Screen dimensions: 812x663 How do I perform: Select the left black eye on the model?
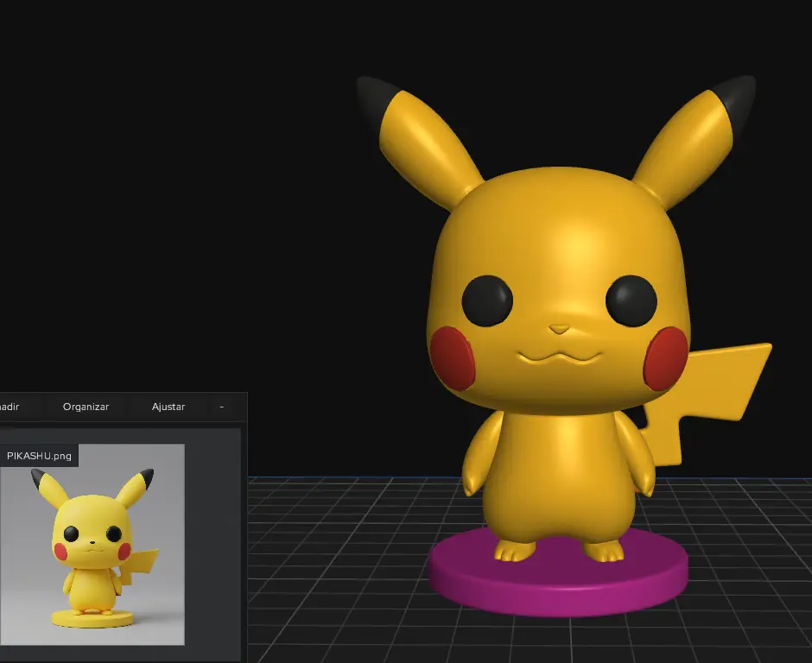point(487,300)
